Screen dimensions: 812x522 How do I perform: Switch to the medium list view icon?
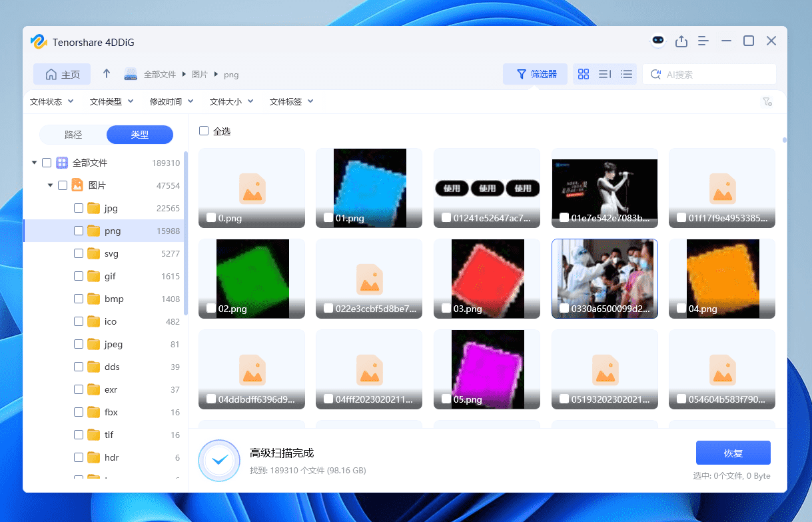tap(605, 74)
